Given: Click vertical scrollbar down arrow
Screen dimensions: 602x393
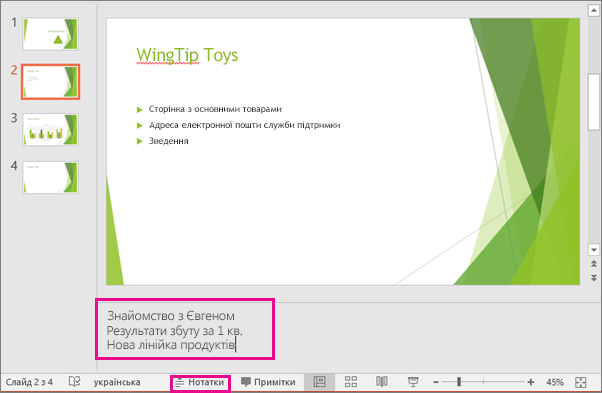Looking at the screenshot, I should pyautogui.click(x=594, y=250).
